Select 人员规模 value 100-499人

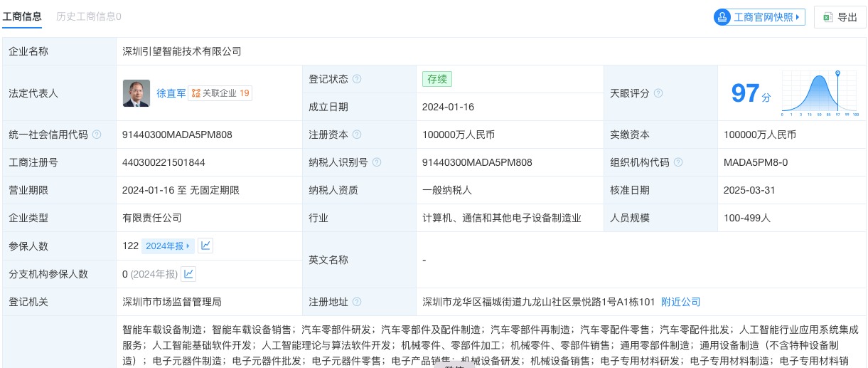click(747, 218)
